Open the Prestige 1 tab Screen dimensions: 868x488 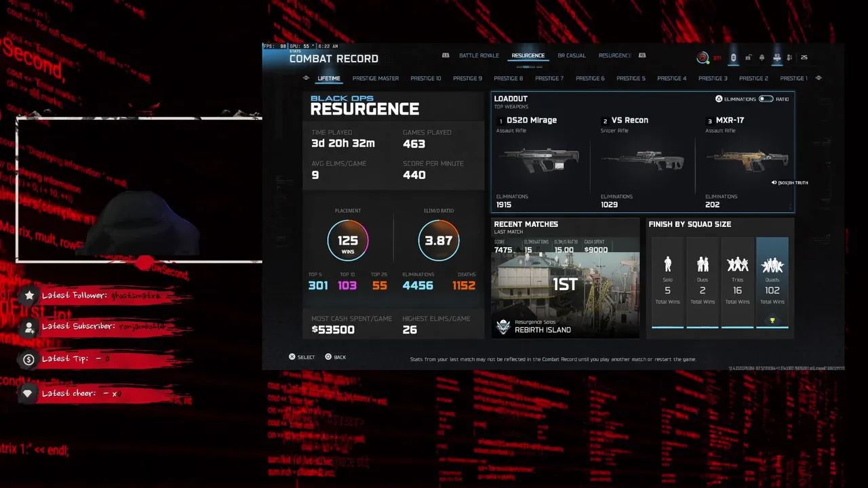tap(793, 79)
